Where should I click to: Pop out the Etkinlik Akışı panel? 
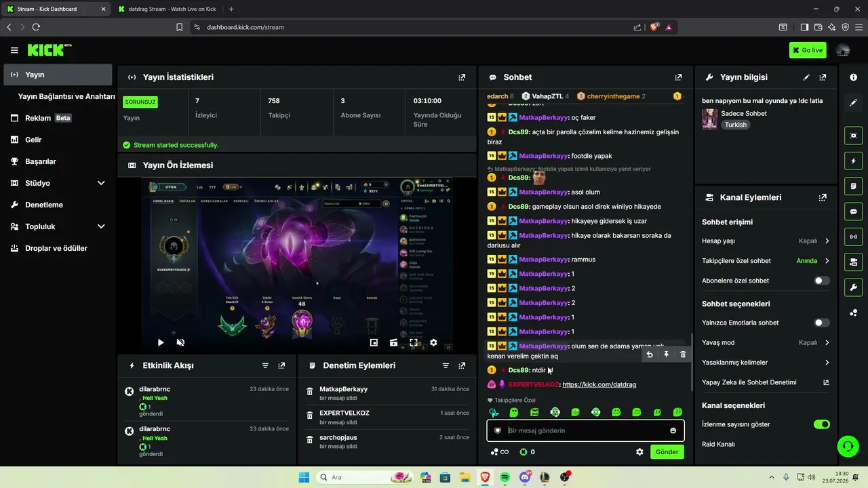[281, 365]
